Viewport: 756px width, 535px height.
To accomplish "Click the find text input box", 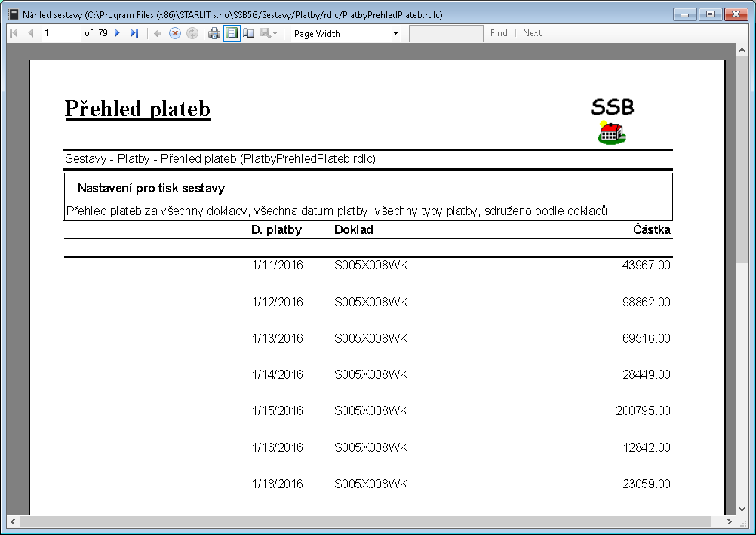I will pyautogui.click(x=446, y=33).
